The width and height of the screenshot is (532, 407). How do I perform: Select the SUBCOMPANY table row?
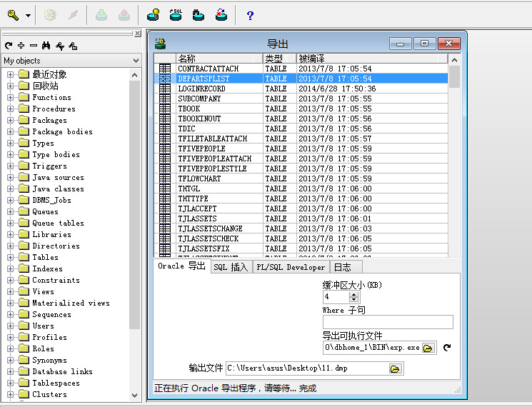(x=301, y=99)
